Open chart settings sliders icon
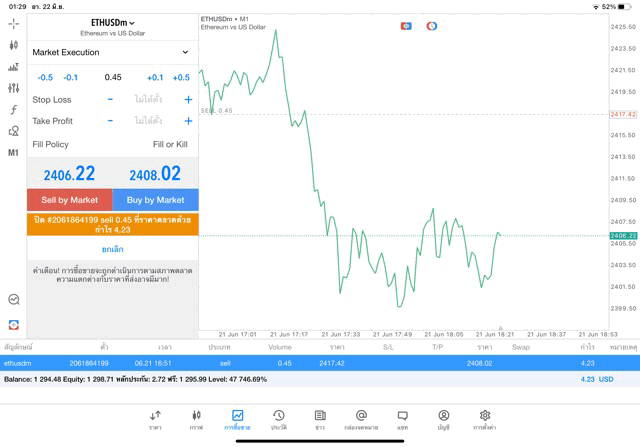This screenshot has height=447, width=640. [14, 88]
